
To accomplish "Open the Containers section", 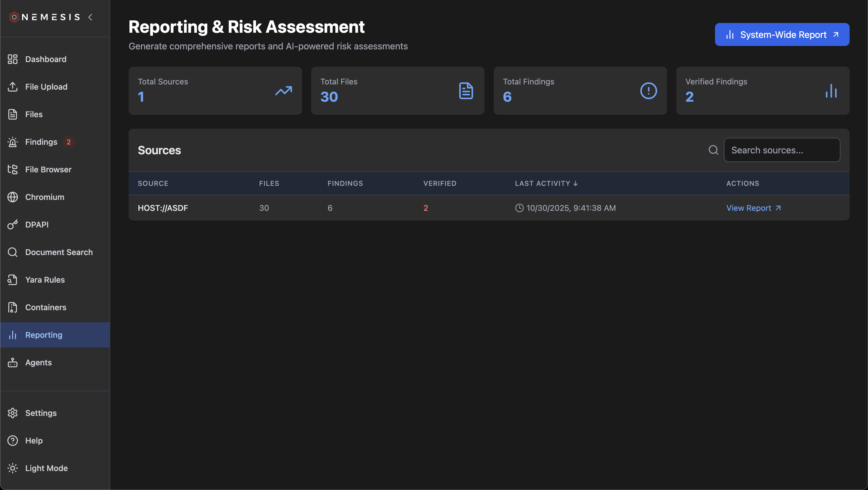I will tap(45, 307).
